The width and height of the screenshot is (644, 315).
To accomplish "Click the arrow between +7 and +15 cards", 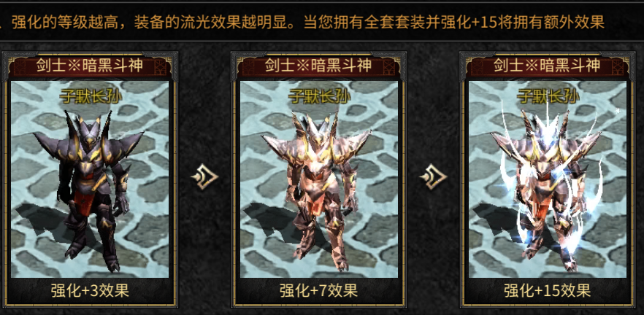I will [433, 177].
